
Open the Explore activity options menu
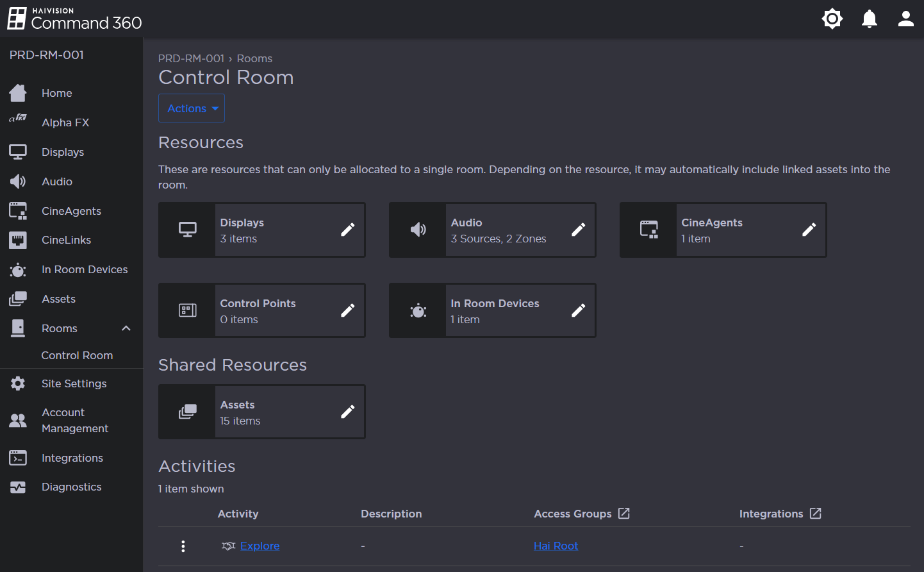[183, 546]
